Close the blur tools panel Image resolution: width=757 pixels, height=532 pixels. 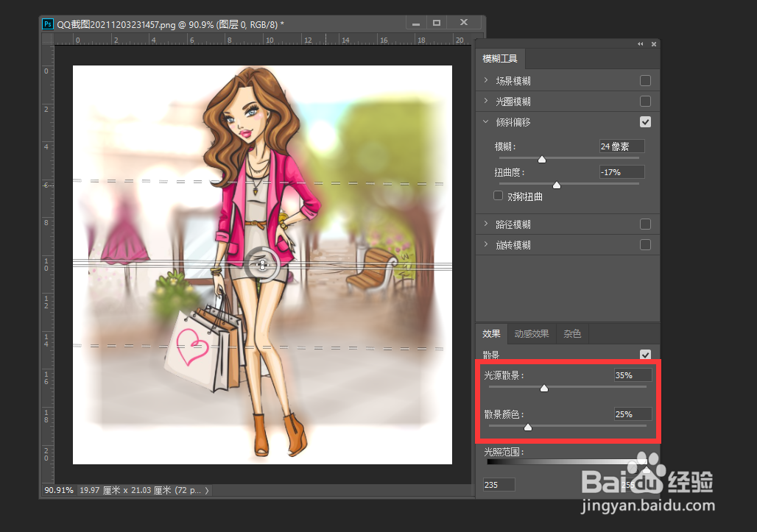(654, 44)
